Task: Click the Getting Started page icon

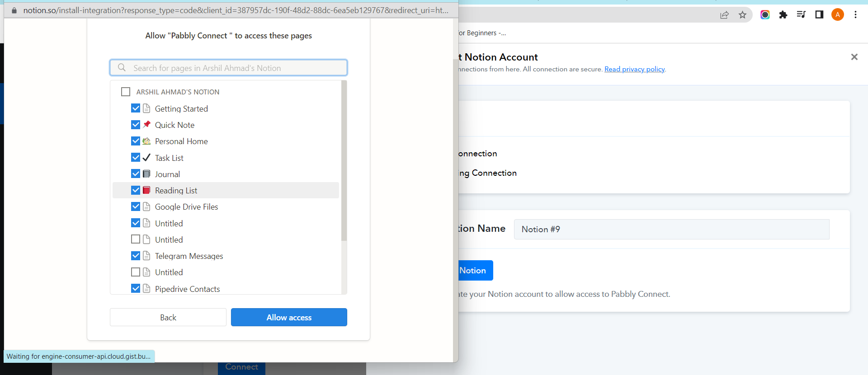Action: pyautogui.click(x=146, y=108)
